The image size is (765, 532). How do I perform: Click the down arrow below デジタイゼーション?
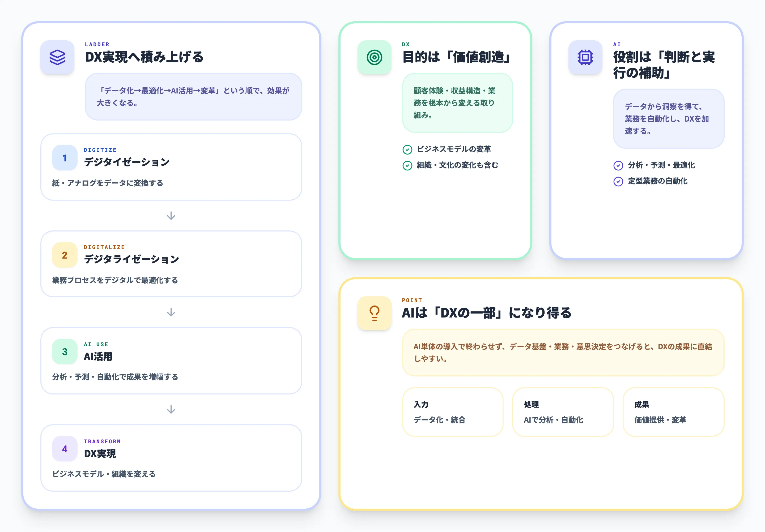point(171,216)
